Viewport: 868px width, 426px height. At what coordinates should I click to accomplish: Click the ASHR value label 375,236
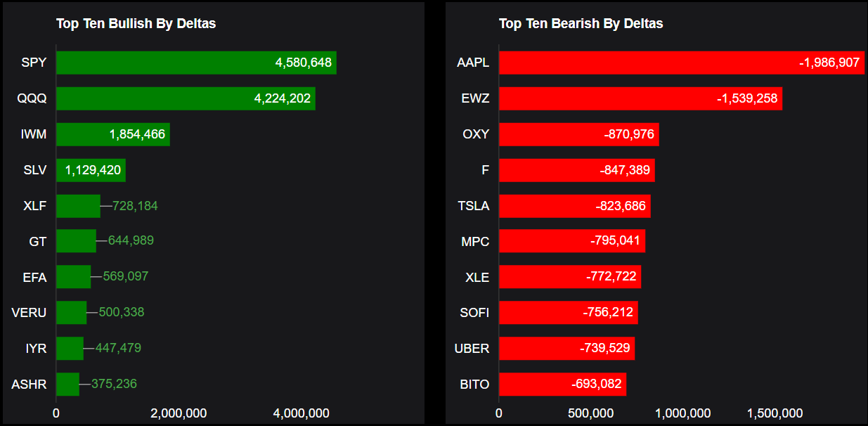coord(114,384)
